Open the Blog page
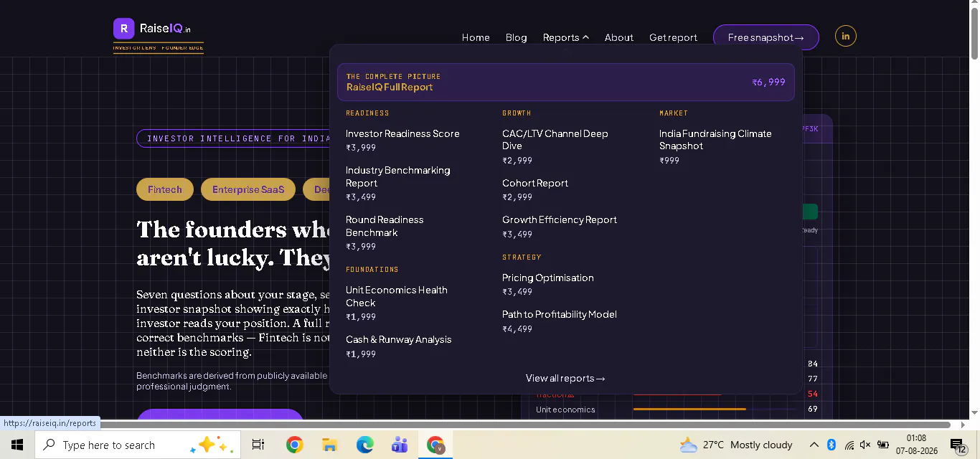The width and height of the screenshot is (980, 459). click(517, 37)
